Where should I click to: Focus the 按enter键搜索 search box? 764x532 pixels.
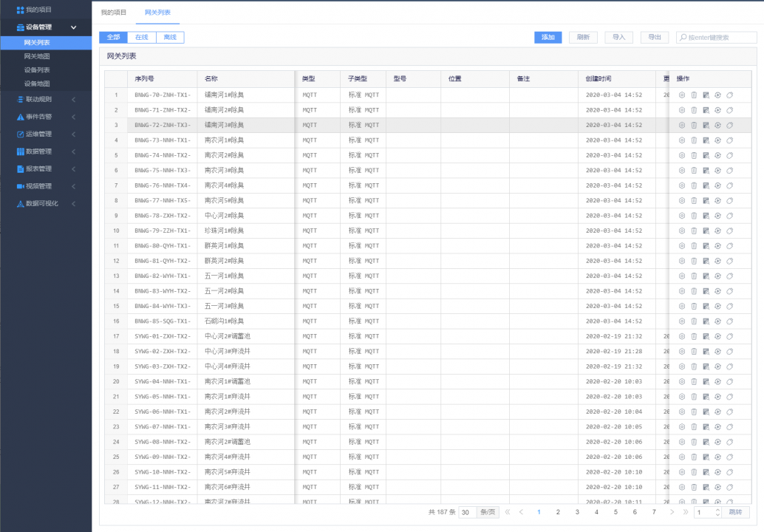point(716,38)
